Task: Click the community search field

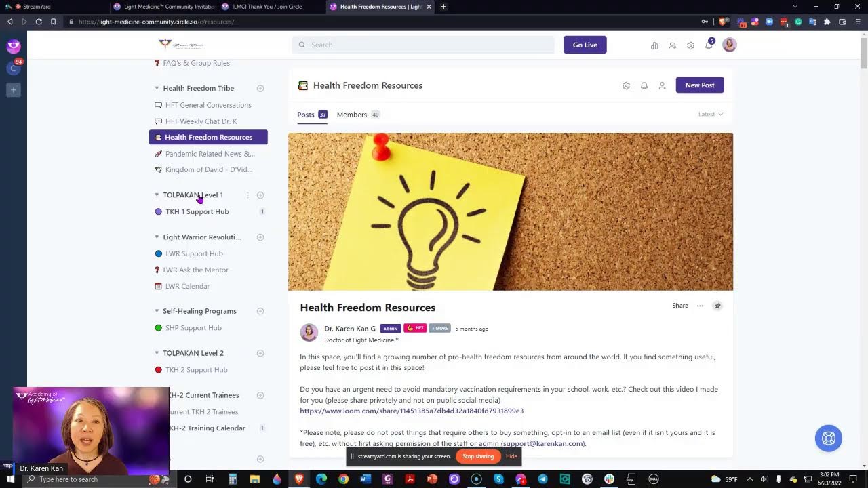Action: click(x=423, y=45)
